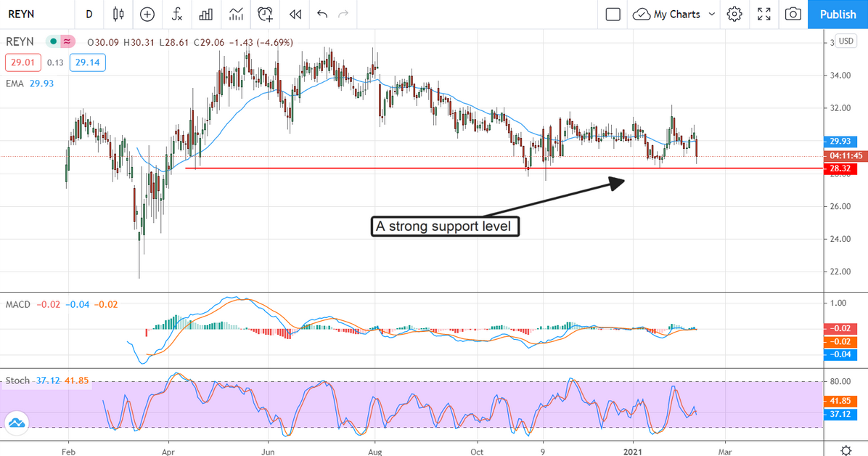The height and width of the screenshot is (456, 868).
Task: Select the MACD indicator label
Action: click(18, 304)
